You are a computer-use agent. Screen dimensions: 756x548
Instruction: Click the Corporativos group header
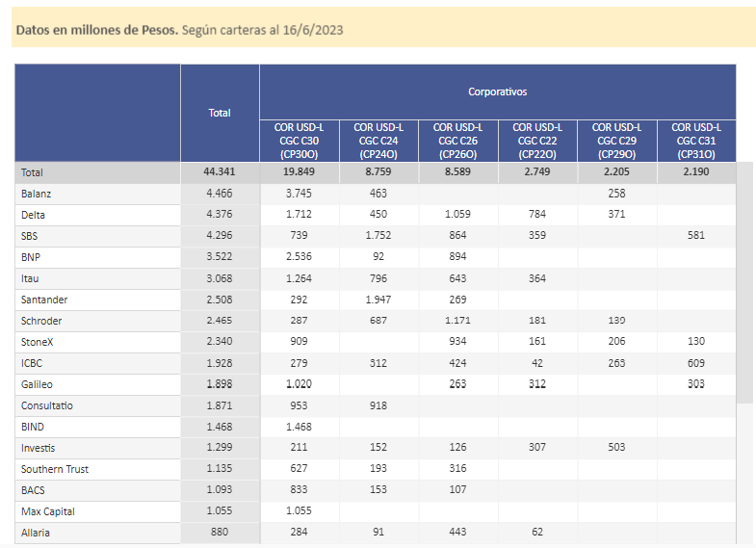[x=497, y=92]
